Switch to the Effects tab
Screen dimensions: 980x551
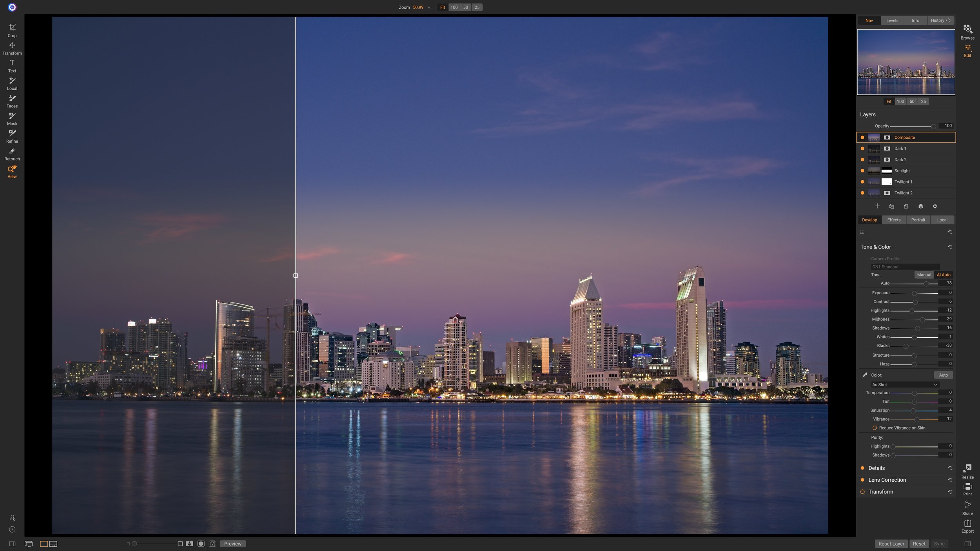tap(894, 220)
